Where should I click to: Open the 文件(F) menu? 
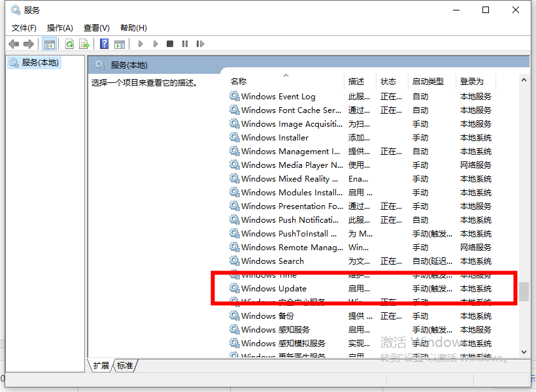point(24,27)
